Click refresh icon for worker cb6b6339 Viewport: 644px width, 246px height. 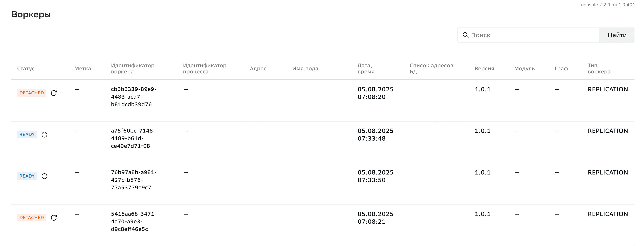54,93
